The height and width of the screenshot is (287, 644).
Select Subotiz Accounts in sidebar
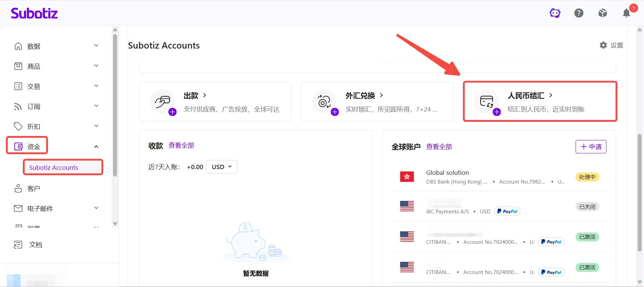pos(63,167)
